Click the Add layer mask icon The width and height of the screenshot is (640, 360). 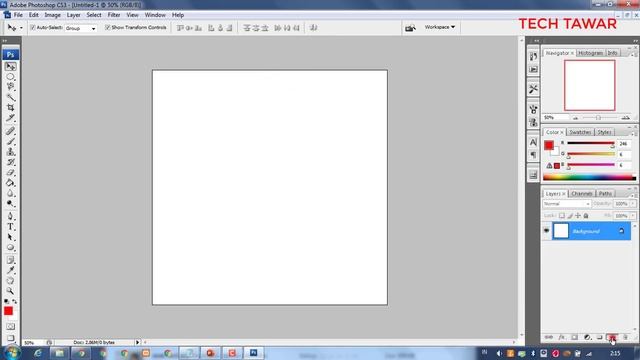click(574, 338)
